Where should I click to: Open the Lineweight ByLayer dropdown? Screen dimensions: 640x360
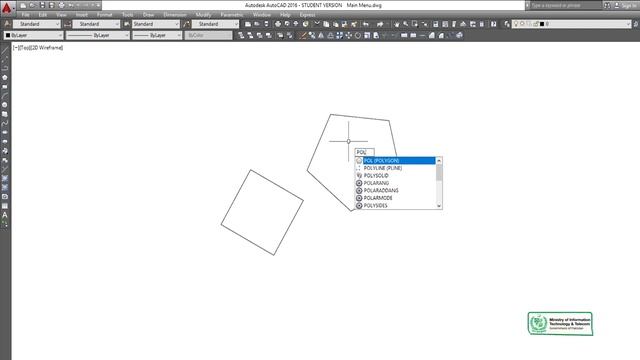click(157, 36)
